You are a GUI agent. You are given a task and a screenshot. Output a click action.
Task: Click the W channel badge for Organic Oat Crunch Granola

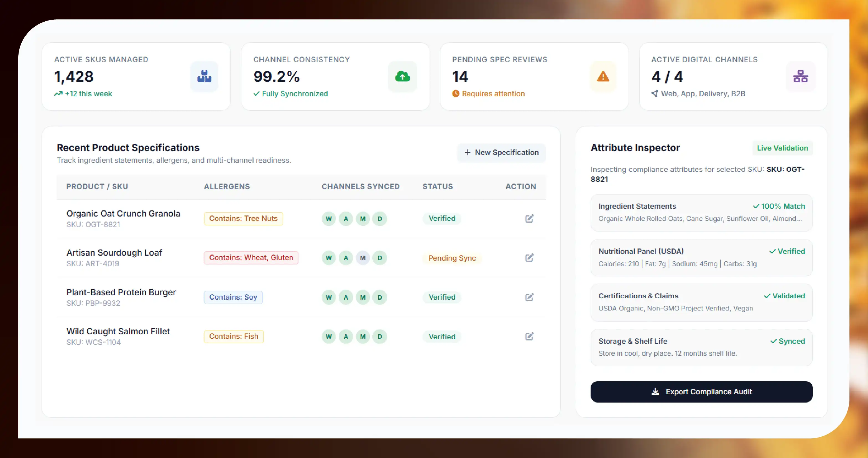(x=328, y=219)
